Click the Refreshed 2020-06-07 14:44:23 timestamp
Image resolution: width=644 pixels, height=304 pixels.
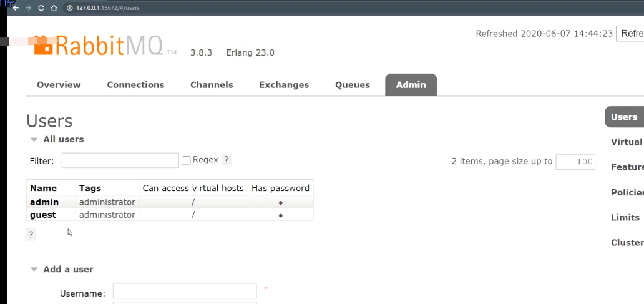coord(544,33)
